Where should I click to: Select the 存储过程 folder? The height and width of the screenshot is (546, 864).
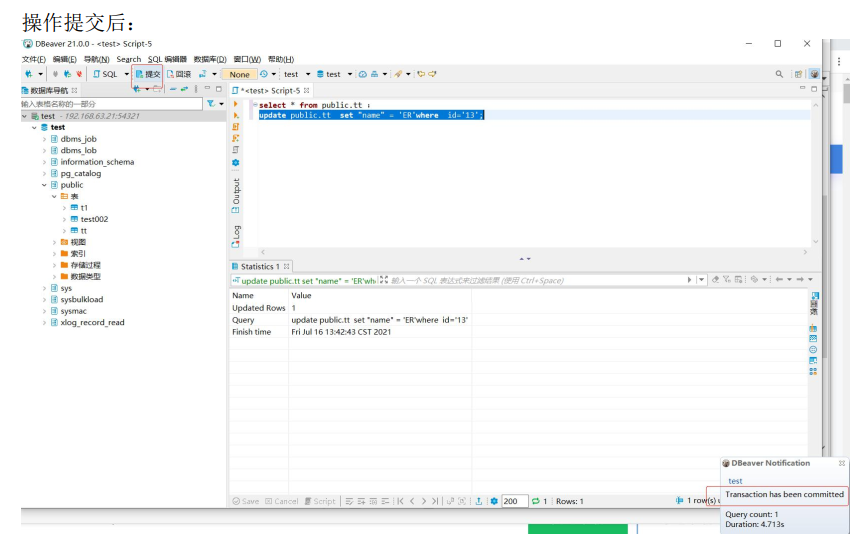(85, 266)
